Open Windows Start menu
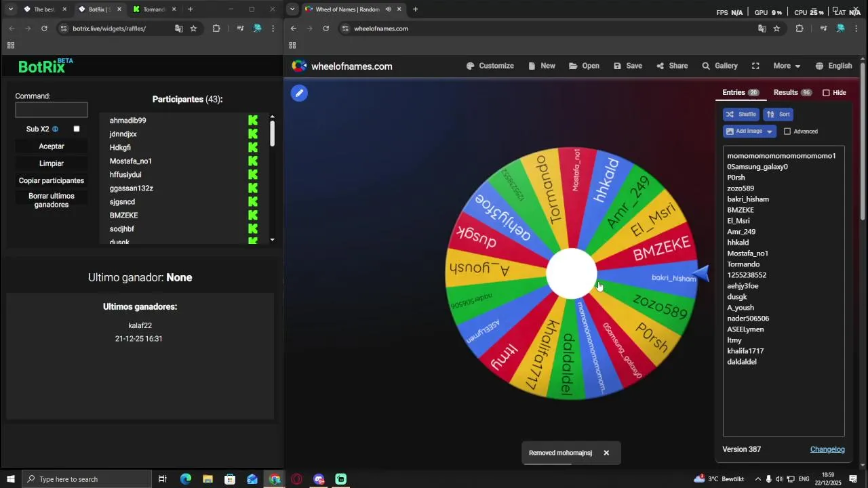Viewport: 868px width, 488px height. (x=10, y=479)
